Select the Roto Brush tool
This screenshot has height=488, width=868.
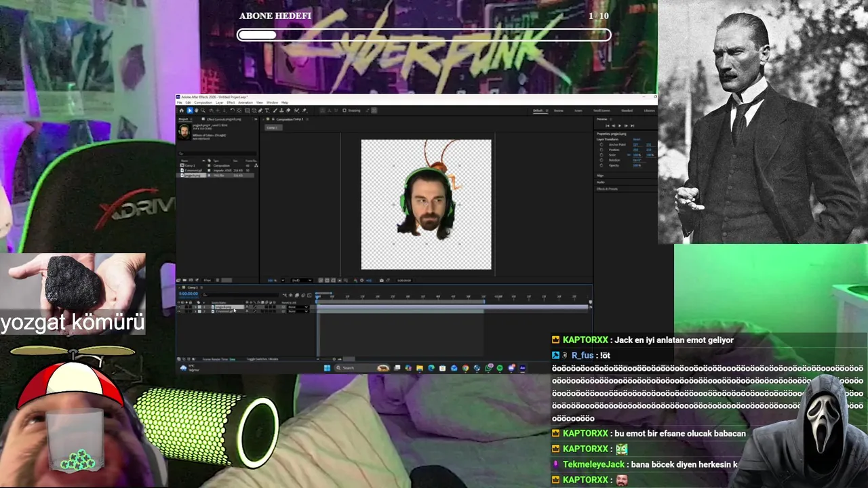296,110
